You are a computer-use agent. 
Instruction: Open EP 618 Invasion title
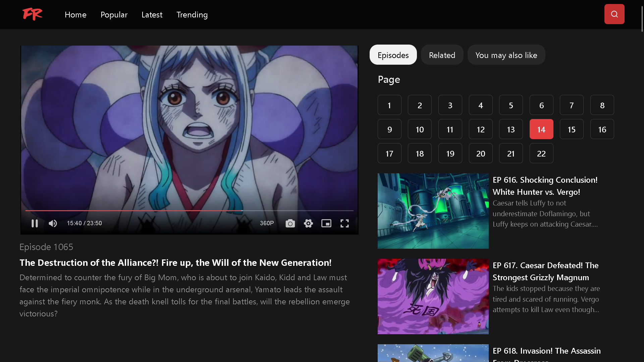coord(546,355)
